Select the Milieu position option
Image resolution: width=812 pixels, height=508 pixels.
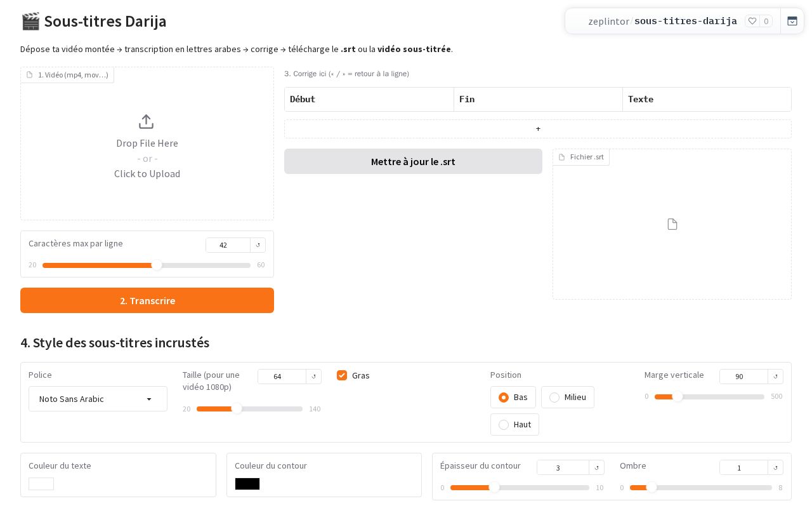pyautogui.click(x=568, y=397)
